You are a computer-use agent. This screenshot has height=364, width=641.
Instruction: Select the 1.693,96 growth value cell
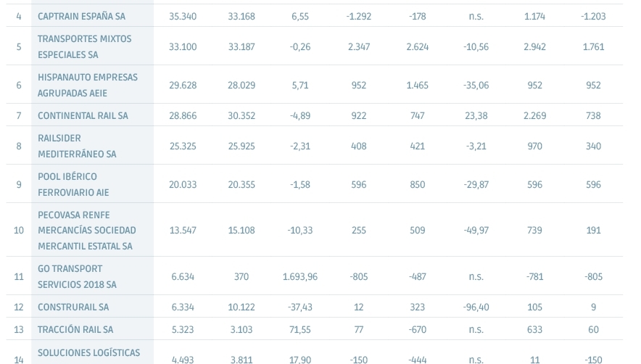pos(300,276)
